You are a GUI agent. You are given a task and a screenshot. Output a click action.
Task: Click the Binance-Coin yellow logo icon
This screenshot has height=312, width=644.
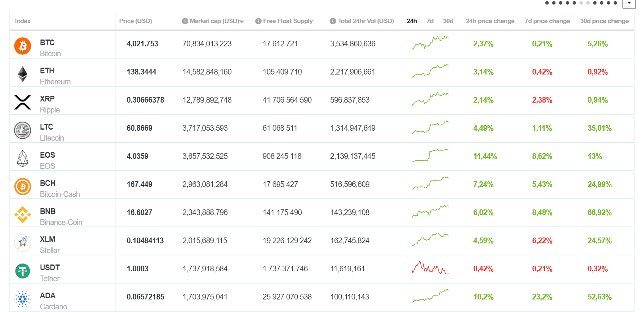point(22,215)
